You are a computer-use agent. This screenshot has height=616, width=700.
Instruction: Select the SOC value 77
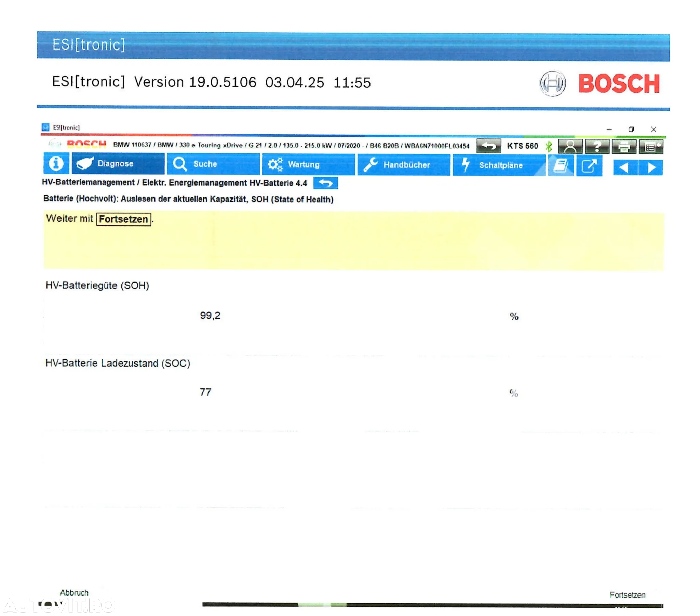click(x=205, y=392)
